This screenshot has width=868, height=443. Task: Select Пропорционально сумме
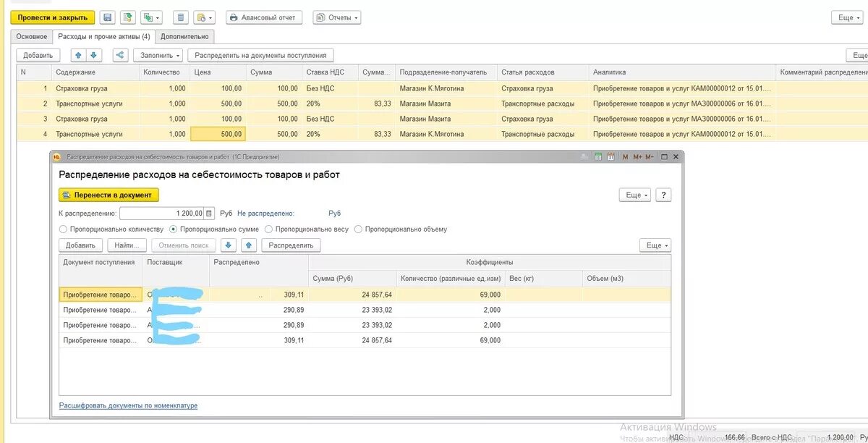click(214, 229)
